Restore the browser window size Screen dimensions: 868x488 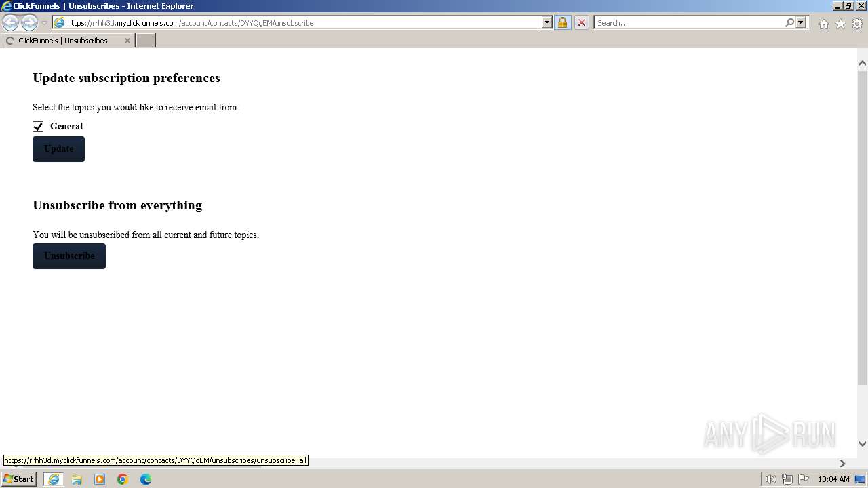[848, 6]
